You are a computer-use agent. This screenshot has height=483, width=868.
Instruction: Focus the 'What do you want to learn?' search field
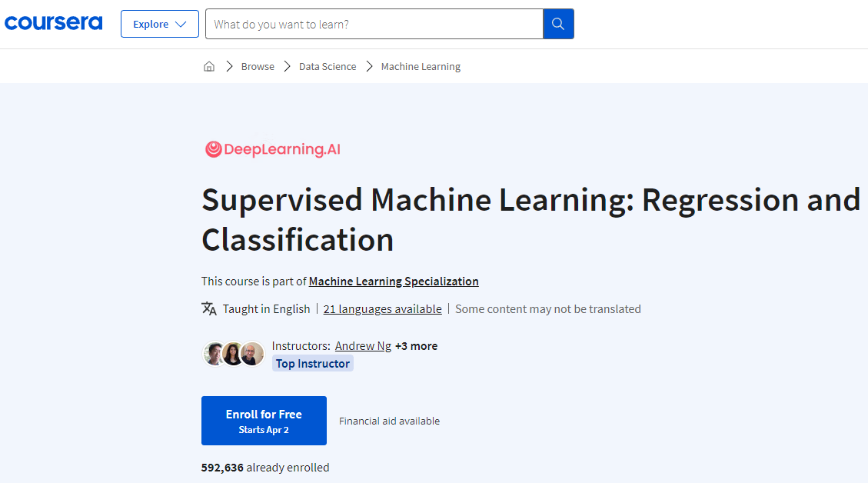(374, 24)
